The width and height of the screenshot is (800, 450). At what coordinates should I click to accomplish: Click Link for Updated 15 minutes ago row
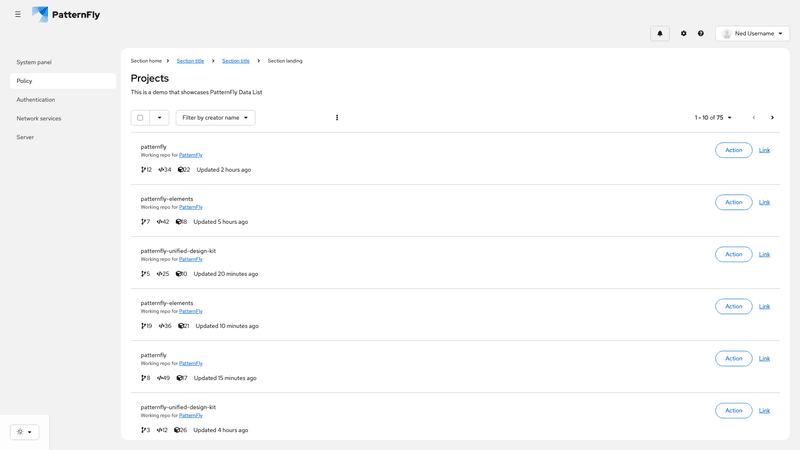[764, 358]
